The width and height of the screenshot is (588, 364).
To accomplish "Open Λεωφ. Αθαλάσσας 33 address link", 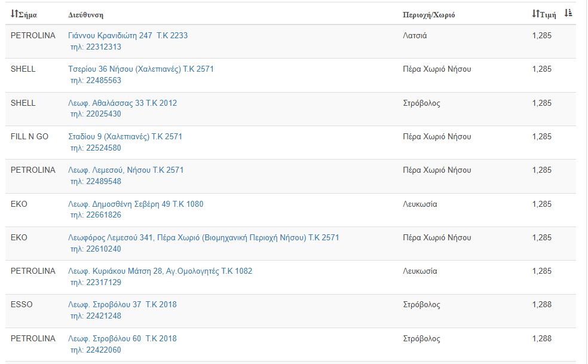I will [x=122, y=103].
